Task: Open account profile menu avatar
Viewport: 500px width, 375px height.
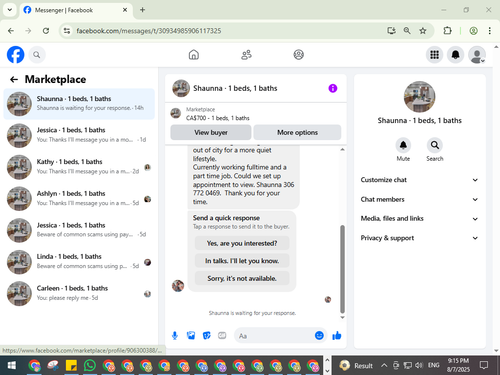Action: click(x=477, y=55)
